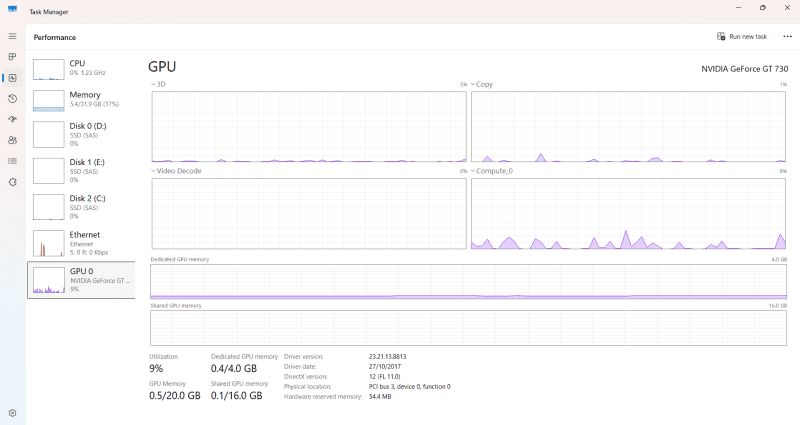Select Disk 0 (D:) resource
The width and height of the screenshot is (800, 425).
(81, 134)
